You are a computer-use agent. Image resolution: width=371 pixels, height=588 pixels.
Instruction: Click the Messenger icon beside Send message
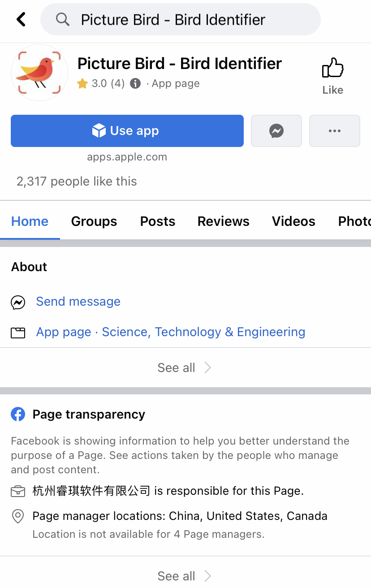point(18,303)
